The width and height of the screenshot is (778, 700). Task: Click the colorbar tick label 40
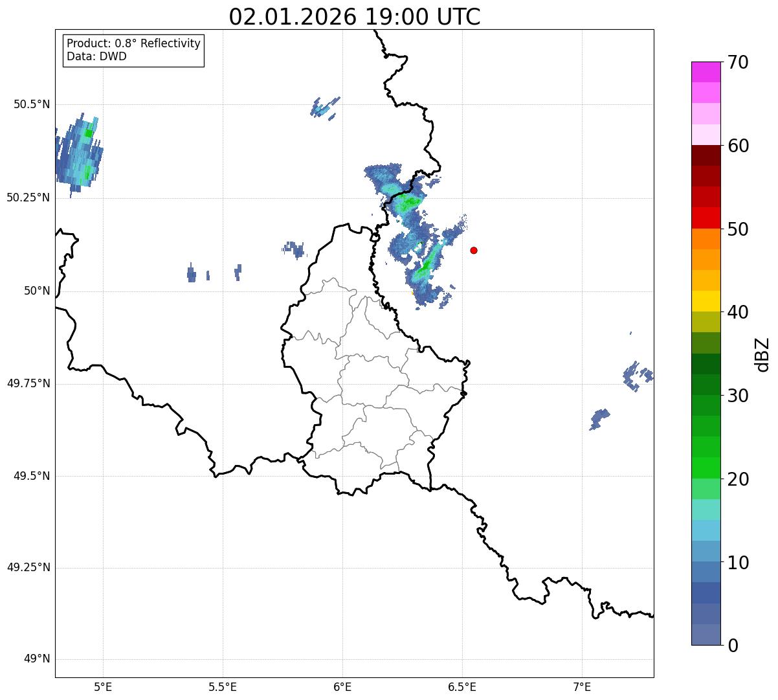coord(738,312)
